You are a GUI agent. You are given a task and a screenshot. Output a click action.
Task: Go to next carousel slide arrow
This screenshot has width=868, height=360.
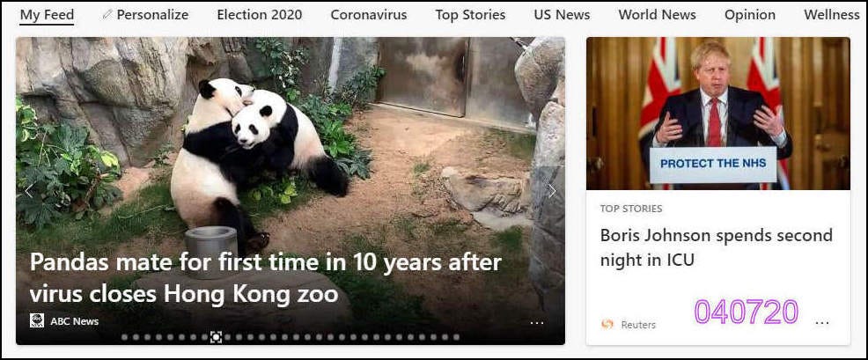pos(552,191)
